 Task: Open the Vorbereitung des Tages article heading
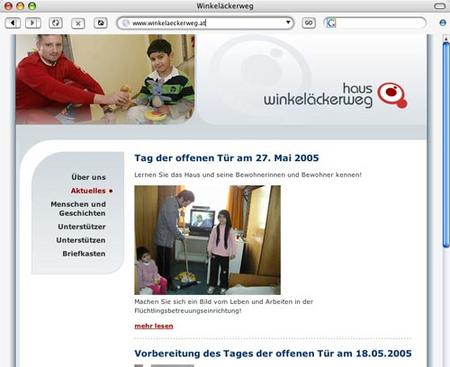click(273, 353)
